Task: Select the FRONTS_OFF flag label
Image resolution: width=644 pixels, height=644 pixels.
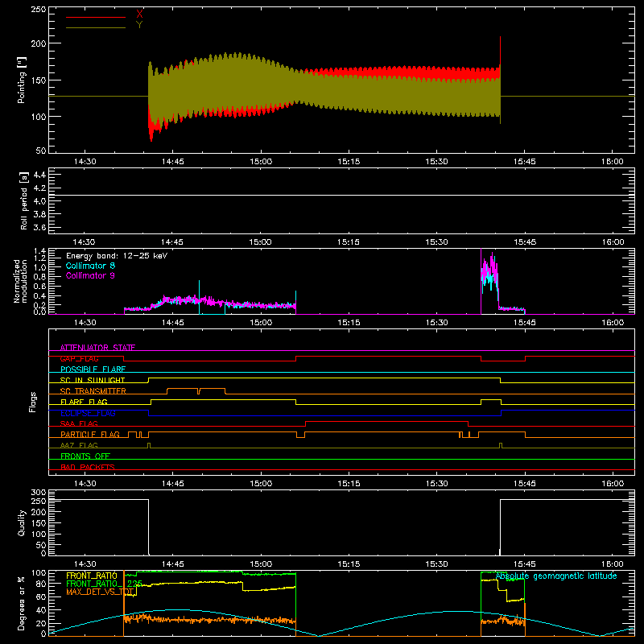Action: pyautogui.click(x=85, y=456)
